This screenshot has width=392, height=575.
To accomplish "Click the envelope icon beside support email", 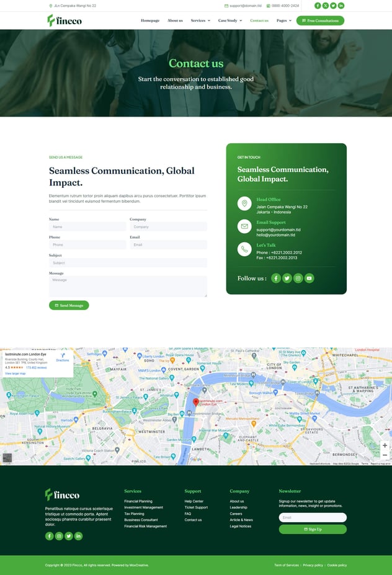I will (226, 6).
